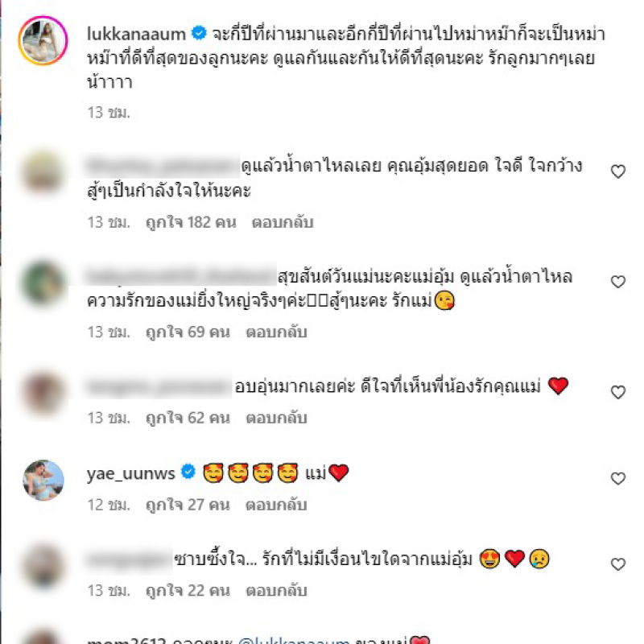The height and width of the screenshot is (644, 644).
Task: Click the 12 hours timestamp on yae_uunws comment
Action: click(109, 505)
